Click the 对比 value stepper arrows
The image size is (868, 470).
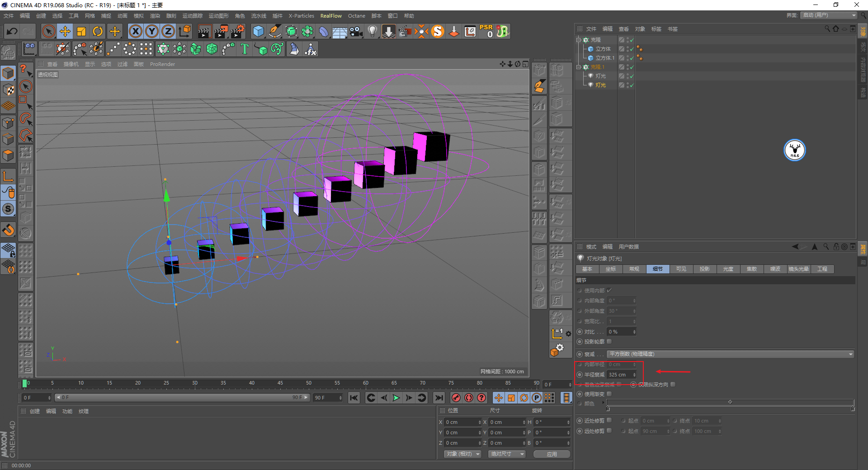tap(634, 332)
